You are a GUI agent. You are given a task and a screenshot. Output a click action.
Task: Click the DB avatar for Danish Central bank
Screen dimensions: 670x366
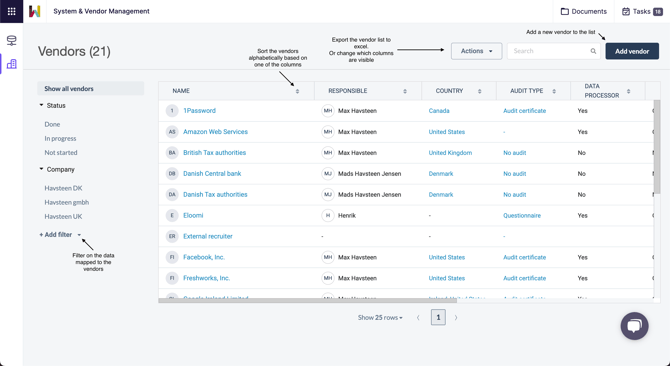172,174
